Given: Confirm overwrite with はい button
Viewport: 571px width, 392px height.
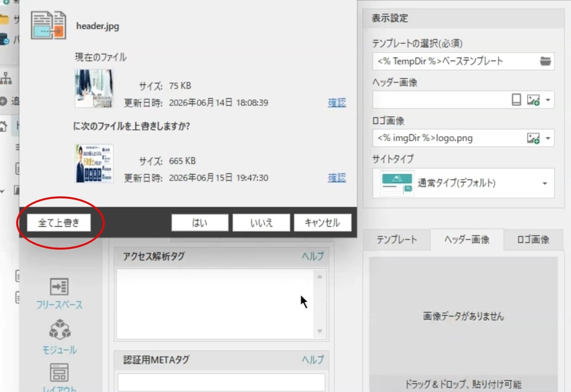Looking at the screenshot, I should click(200, 222).
